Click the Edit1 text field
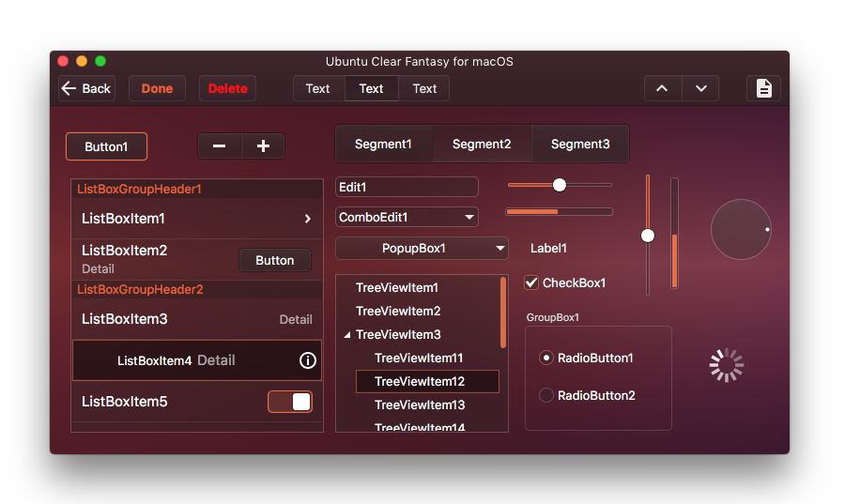 tap(407, 187)
